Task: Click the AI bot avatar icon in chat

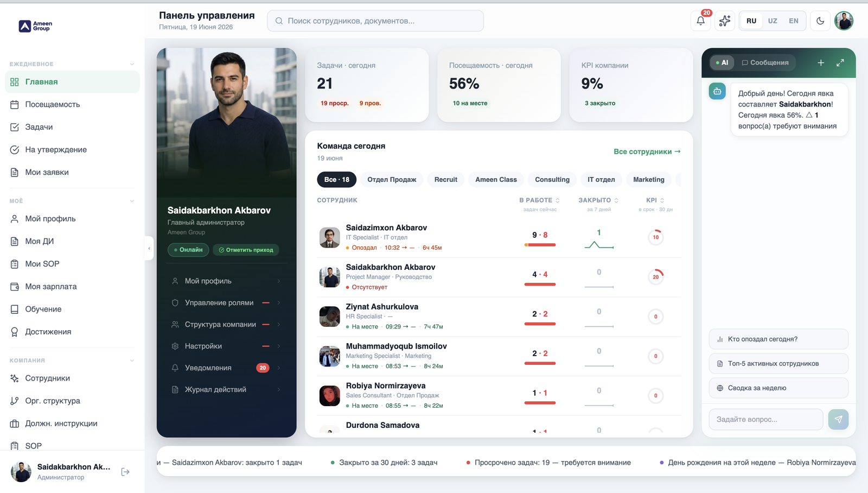Action: tap(717, 91)
